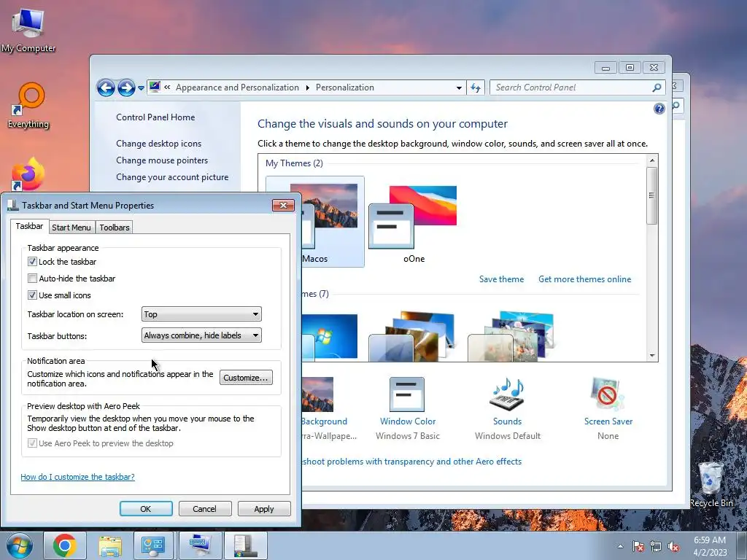Image resolution: width=747 pixels, height=560 pixels.
Task: Select the flower-image Characters theme thumbnail
Action: tap(512, 336)
